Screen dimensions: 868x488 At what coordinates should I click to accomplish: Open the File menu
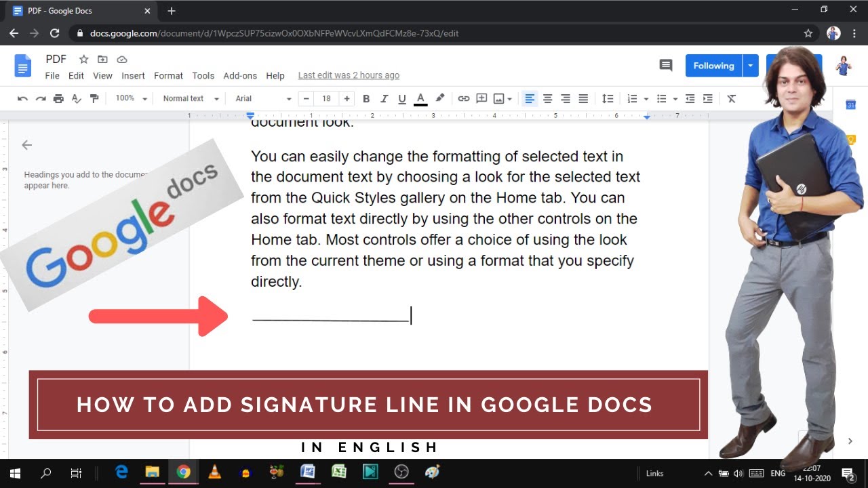52,76
